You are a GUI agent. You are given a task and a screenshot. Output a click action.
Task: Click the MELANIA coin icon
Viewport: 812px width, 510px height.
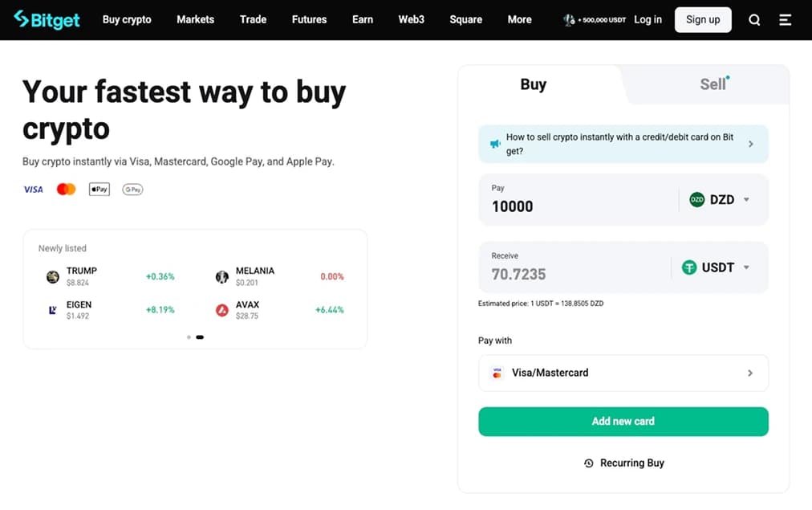(222, 277)
